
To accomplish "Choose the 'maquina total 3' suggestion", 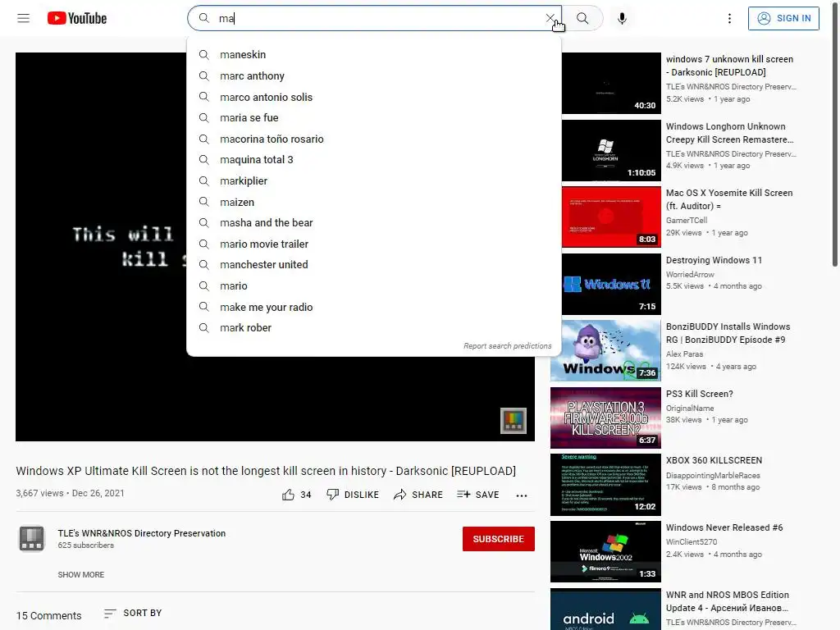I will pos(374,160).
